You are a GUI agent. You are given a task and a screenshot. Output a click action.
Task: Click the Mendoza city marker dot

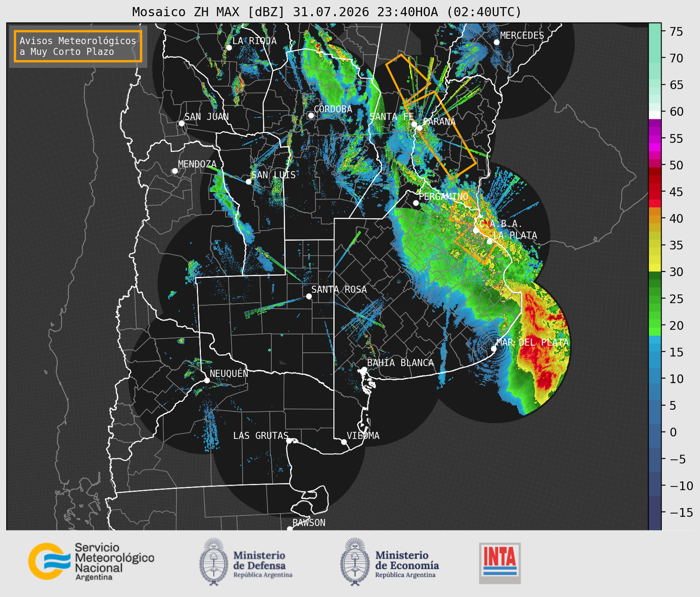tap(175, 171)
